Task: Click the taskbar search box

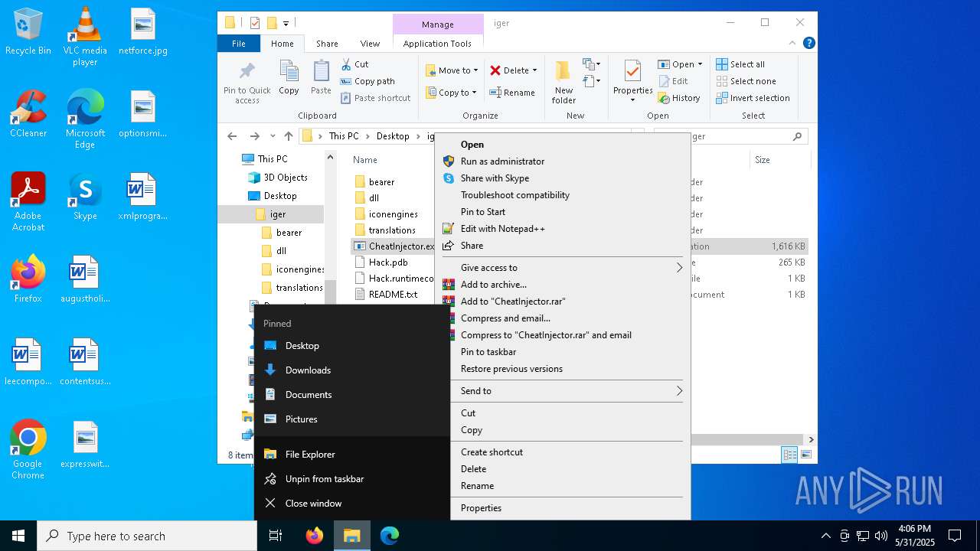Action: [147, 536]
